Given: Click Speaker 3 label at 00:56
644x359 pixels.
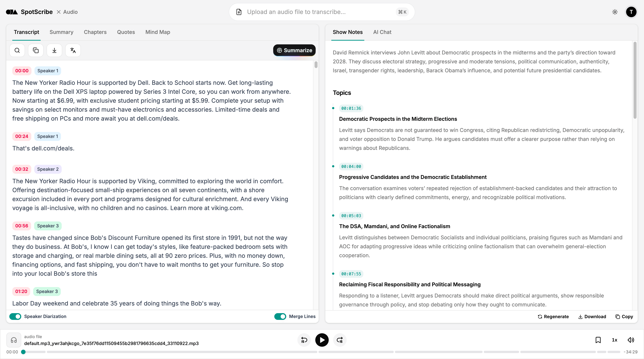Looking at the screenshot, I should click(x=48, y=226).
